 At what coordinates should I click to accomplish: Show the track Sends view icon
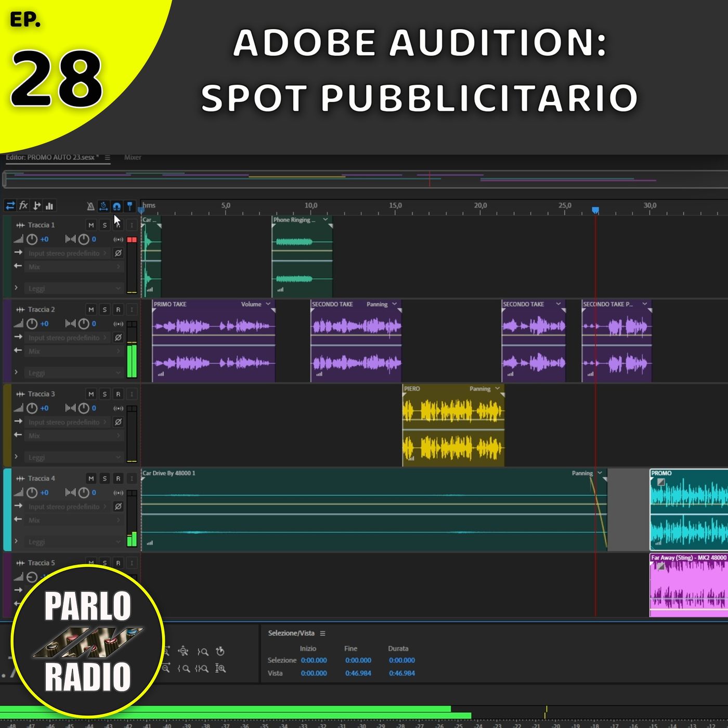tap(36, 206)
